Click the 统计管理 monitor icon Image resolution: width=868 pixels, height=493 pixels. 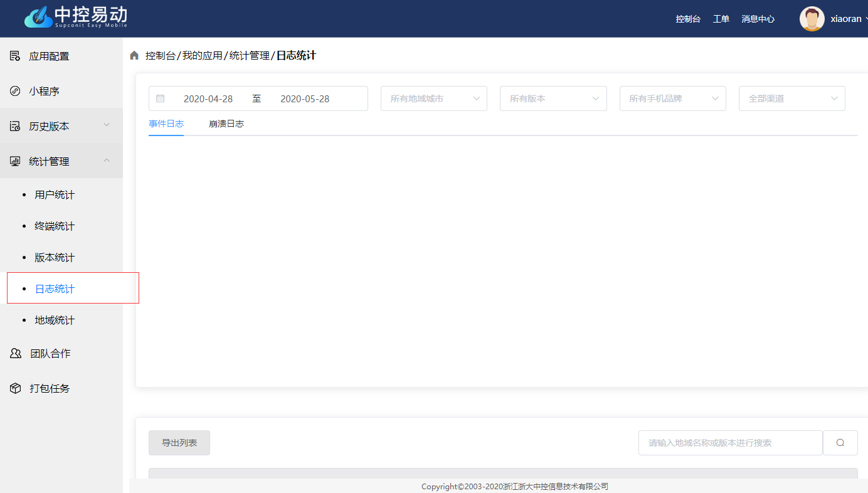[x=15, y=161]
